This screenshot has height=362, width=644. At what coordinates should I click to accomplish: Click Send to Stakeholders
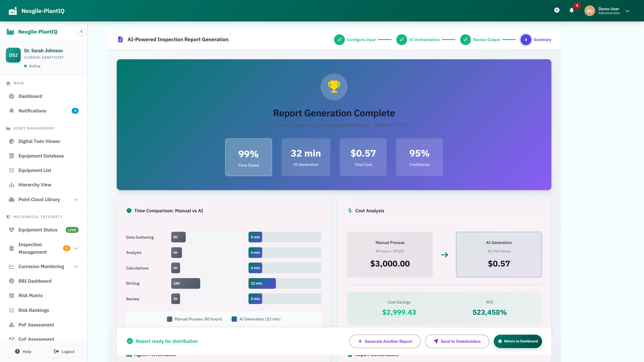(457, 341)
